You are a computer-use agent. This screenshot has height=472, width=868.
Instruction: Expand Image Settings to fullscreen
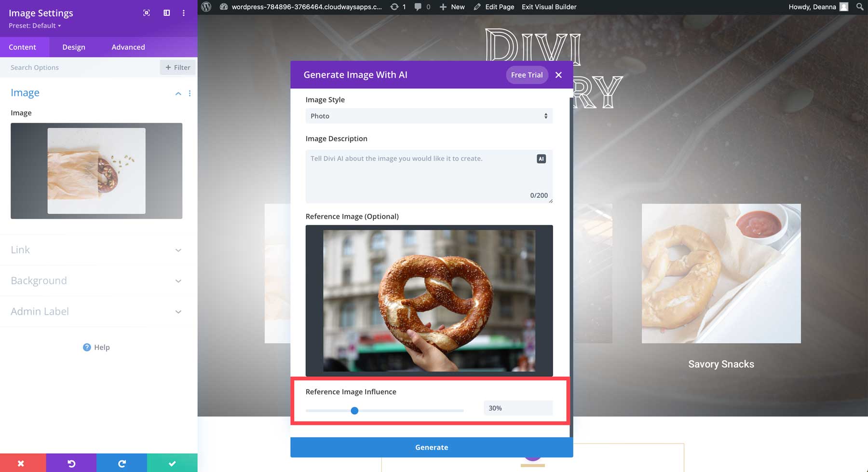[x=147, y=13]
